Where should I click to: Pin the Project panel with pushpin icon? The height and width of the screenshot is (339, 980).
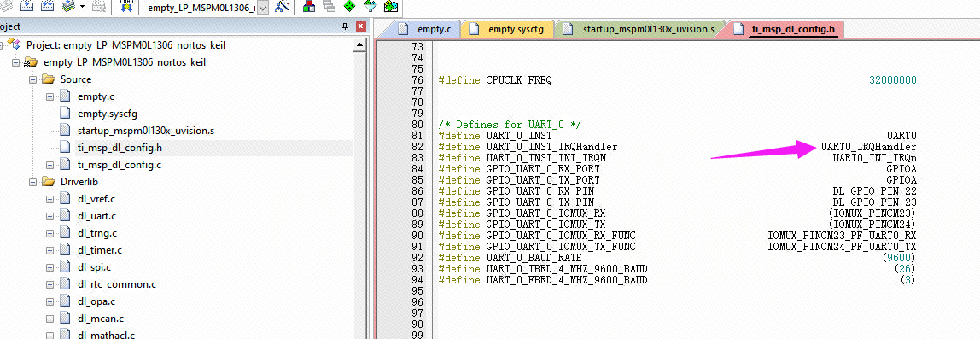pos(345,26)
